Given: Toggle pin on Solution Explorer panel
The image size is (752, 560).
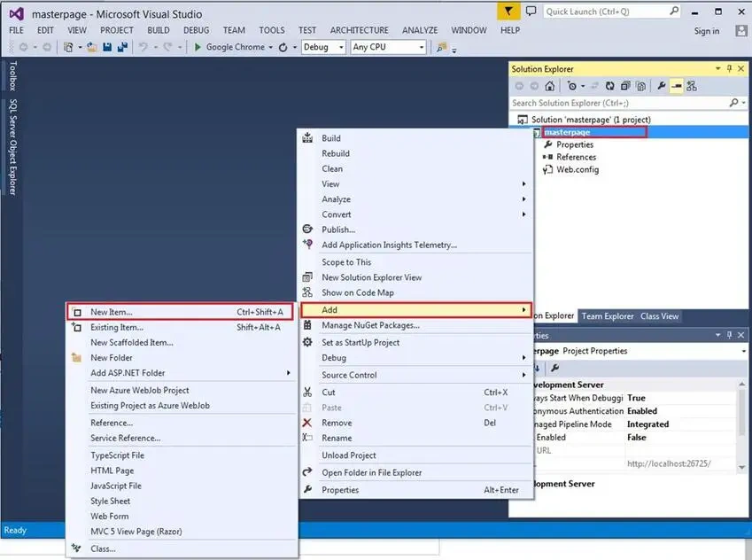Looking at the screenshot, I should (x=729, y=68).
